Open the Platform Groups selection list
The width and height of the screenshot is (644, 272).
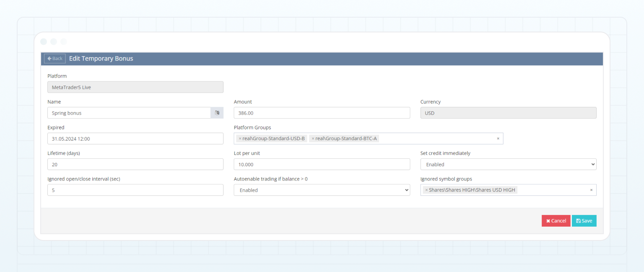coord(419,138)
